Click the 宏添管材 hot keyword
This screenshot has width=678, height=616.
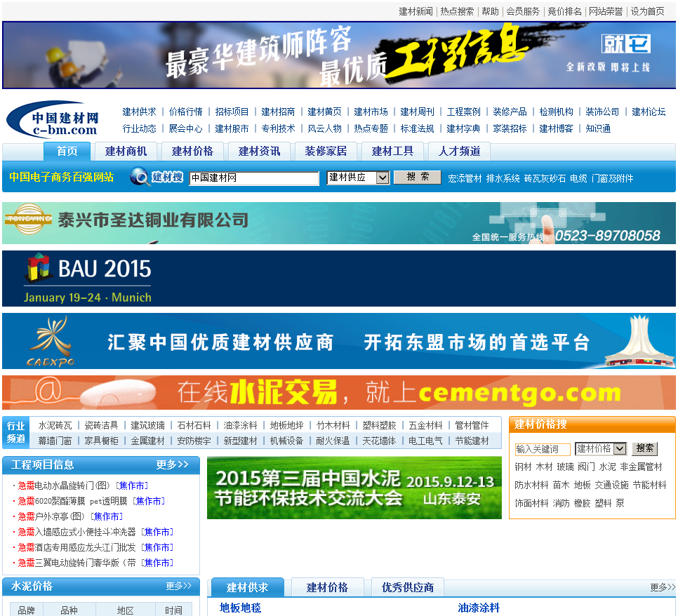tap(465, 178)
